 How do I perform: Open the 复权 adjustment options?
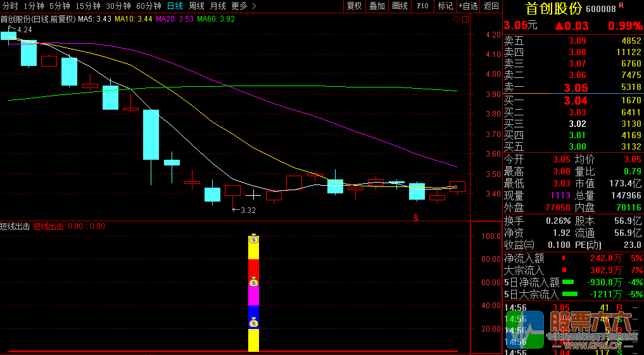click(x=355, y=6)
